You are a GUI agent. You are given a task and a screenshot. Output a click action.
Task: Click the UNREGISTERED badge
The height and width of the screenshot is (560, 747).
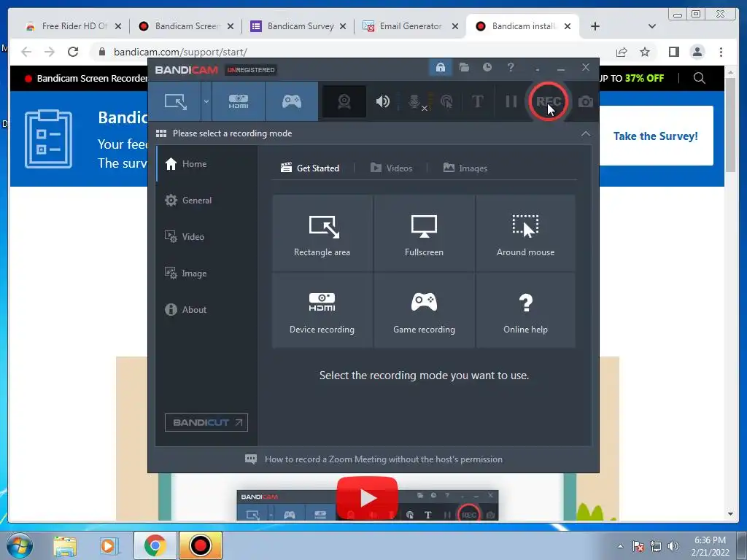coord(251,70)
